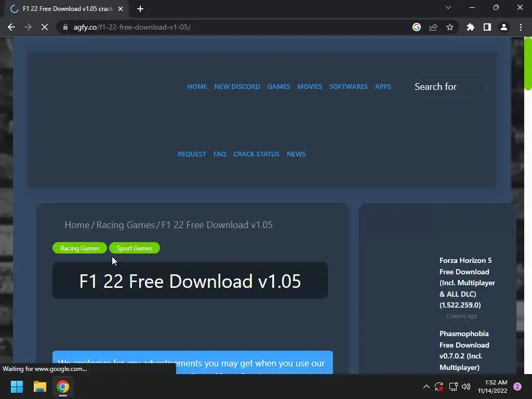Screen dimensions: 532x399
Task: Open File Explorer from taskbar
Action: point(39,387)
